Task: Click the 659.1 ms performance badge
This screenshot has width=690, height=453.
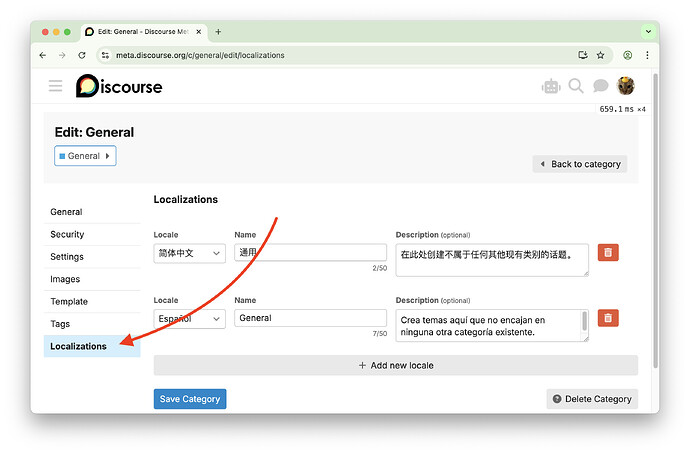Action: click(x=622, y=109)
